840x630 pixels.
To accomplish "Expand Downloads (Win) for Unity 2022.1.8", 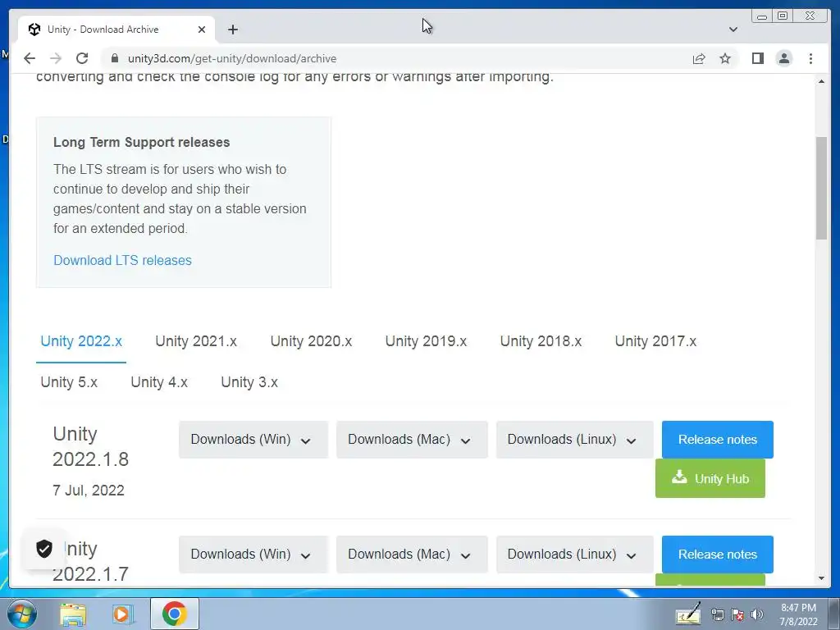I will click(x=253, y=440).
